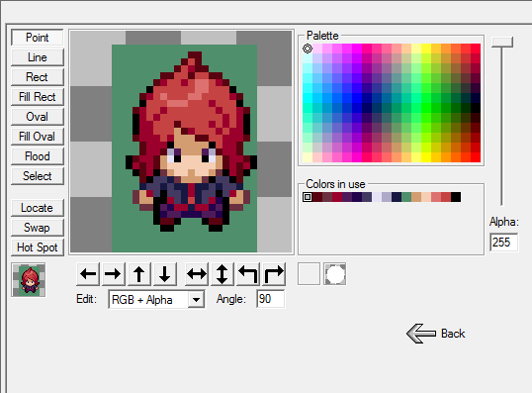Select the Fill Oval tool
This screenshot has height=393, width=532.
click(38, 137)
